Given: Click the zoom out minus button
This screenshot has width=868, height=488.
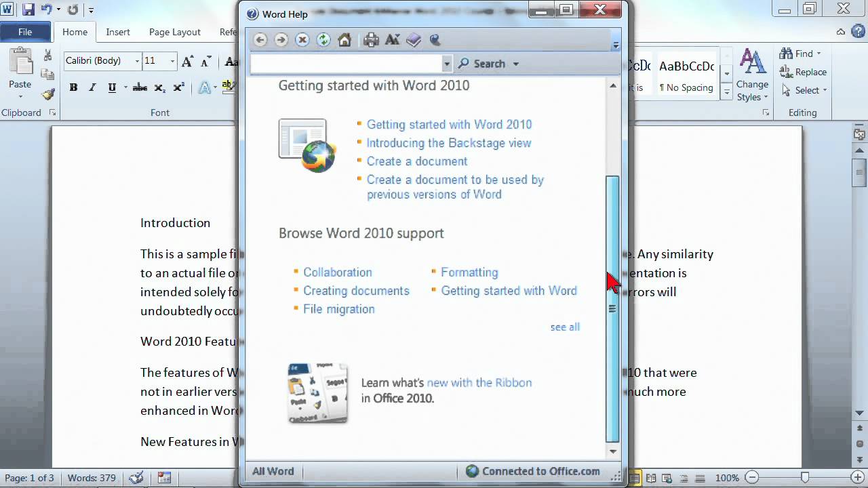Looking at the screenshot, I should point(751,478).
